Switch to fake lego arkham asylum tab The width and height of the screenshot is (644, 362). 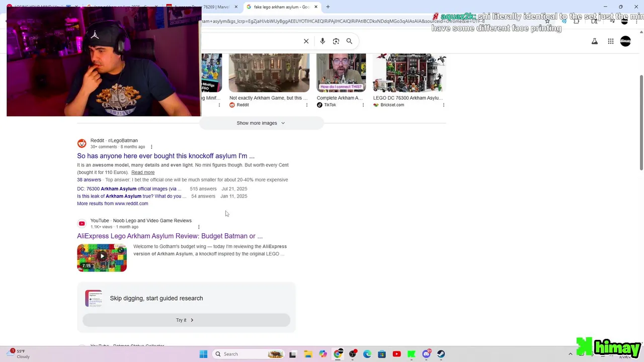tap(281, 7)
